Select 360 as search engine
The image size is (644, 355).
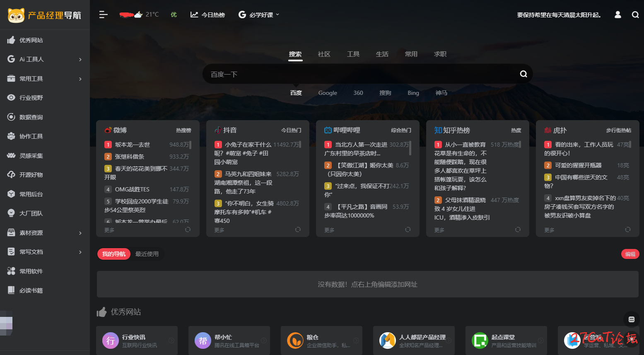coord(358,93)
